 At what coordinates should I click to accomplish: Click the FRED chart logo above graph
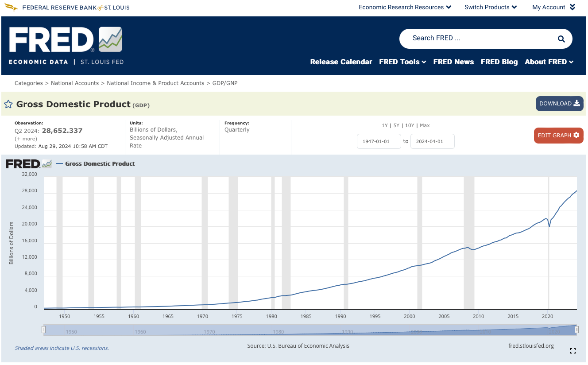(x=29, y=164)
